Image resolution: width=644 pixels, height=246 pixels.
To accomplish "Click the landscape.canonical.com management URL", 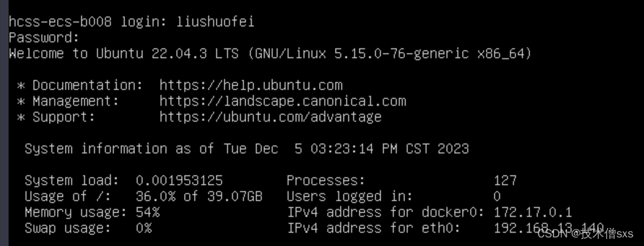I will pyautogui.click(x=283, y=101).
